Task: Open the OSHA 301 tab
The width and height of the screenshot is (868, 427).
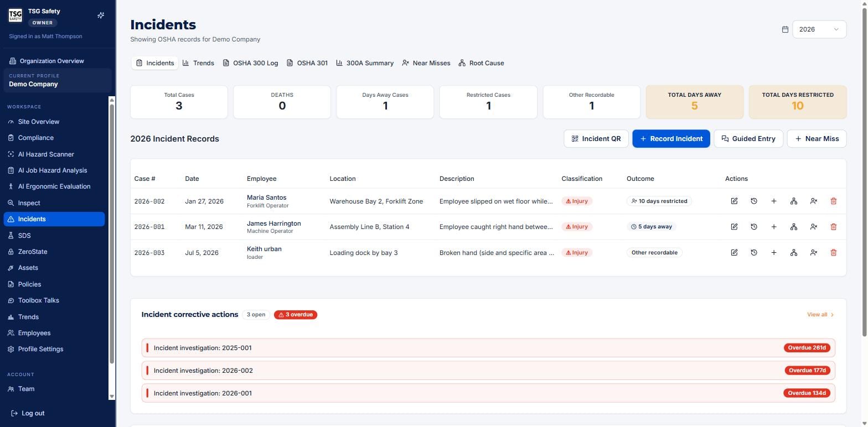Action: [x=307, y=63]
